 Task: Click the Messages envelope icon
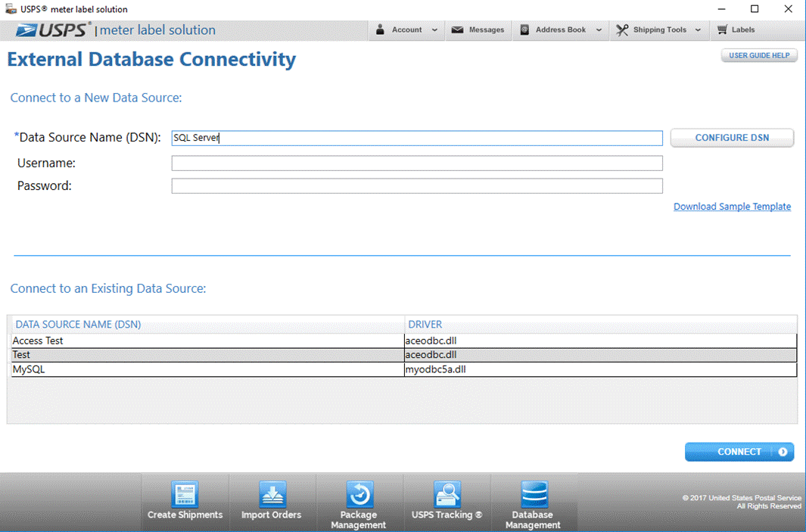pyautogui.click(x=457, y=30)
